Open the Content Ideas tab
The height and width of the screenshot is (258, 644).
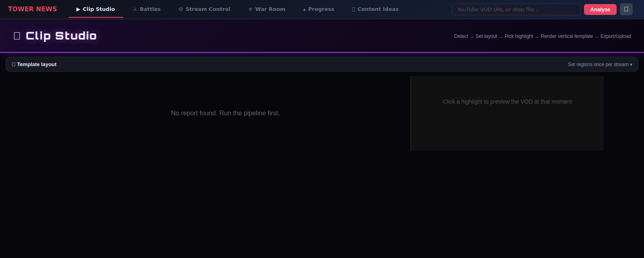click(x=375, y=9)
